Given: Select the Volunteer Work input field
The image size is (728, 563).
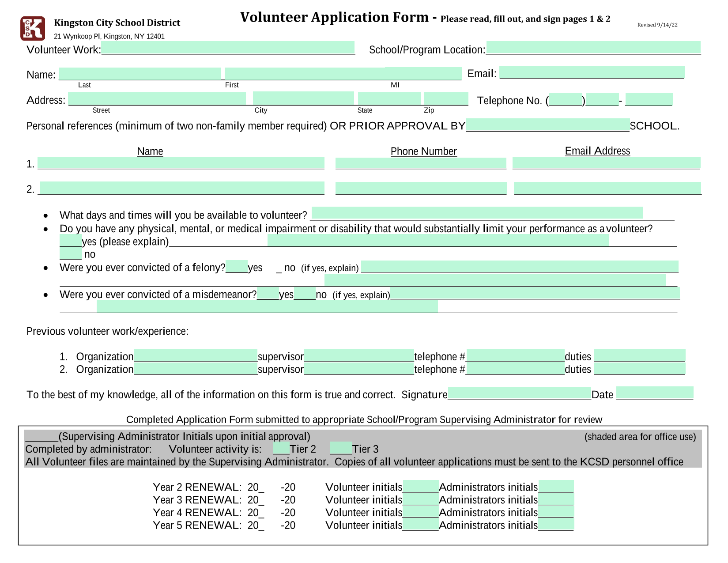Looking at the screenshot, I should coord(228,48).
